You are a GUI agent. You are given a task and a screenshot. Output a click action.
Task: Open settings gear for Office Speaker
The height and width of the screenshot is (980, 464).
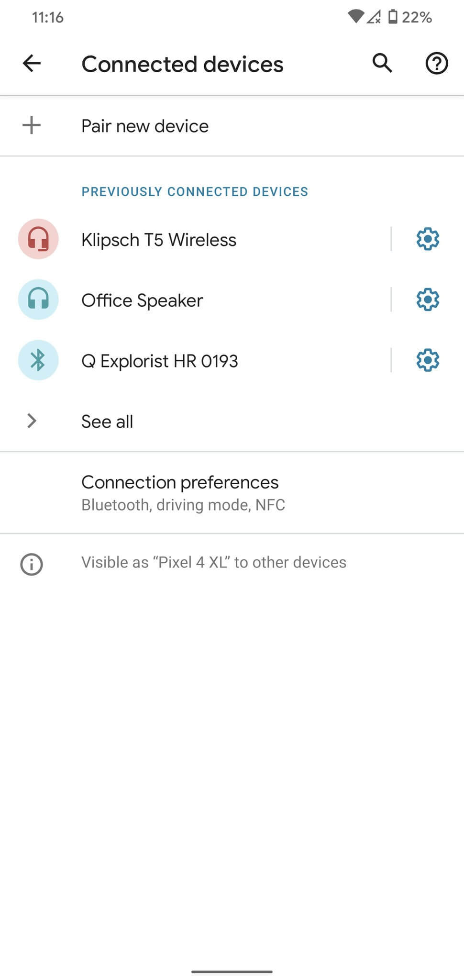428,300
